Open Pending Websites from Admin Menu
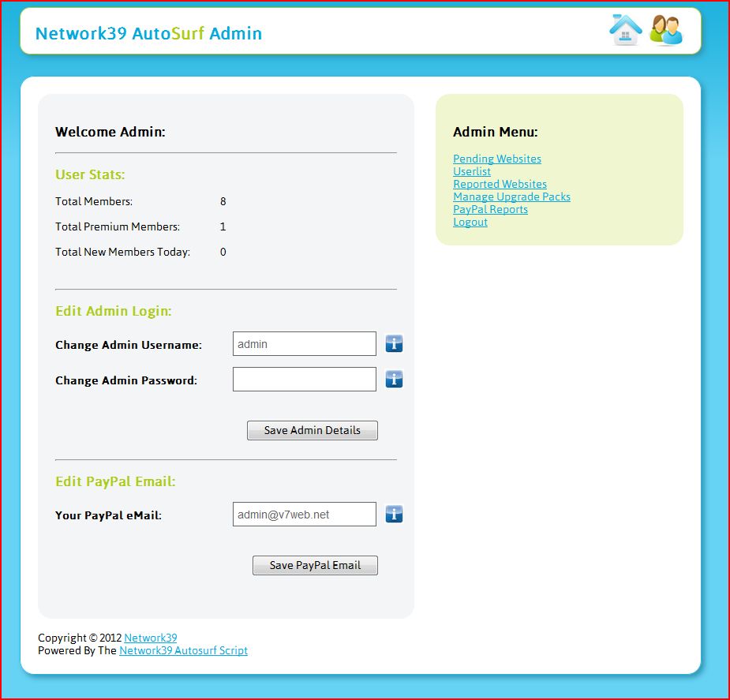 point(496,159)
